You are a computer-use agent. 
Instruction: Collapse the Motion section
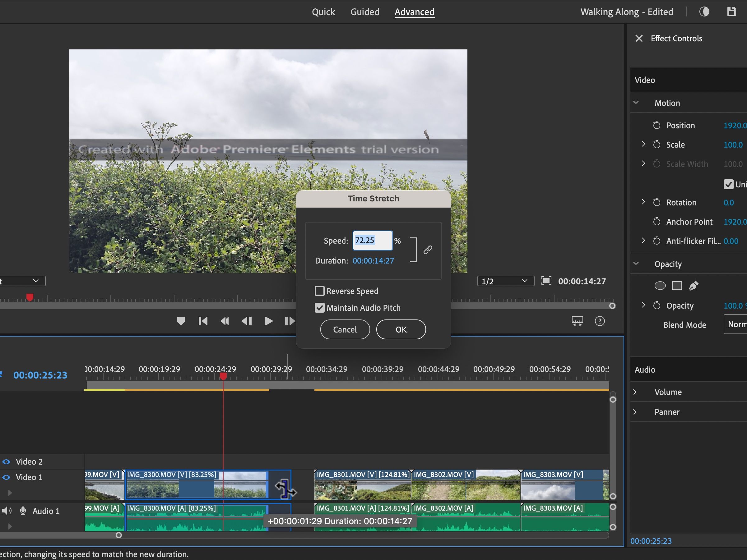[636, 103]
